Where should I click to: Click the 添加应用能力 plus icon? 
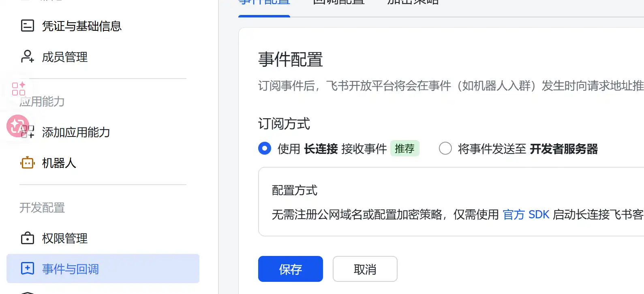coord(27,132)
